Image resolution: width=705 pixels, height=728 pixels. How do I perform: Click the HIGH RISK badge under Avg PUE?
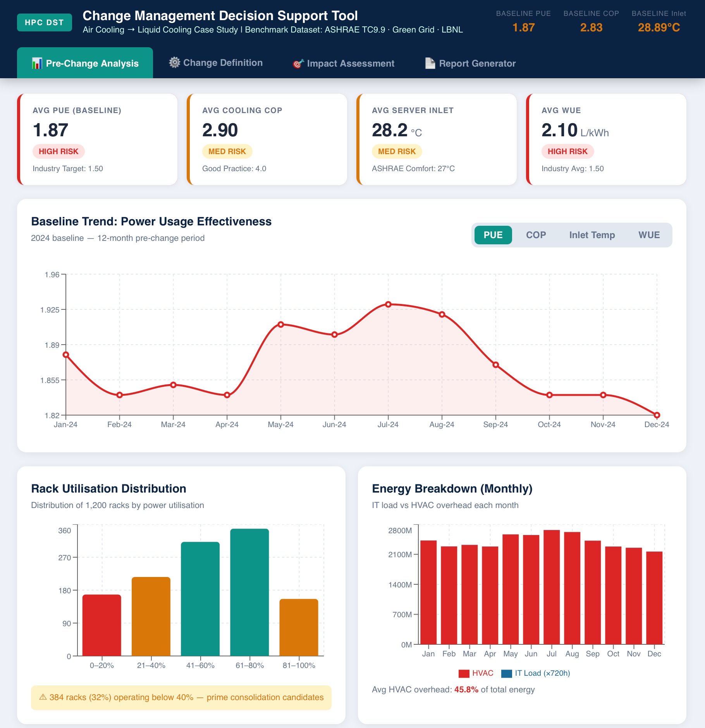coord(58,151)
